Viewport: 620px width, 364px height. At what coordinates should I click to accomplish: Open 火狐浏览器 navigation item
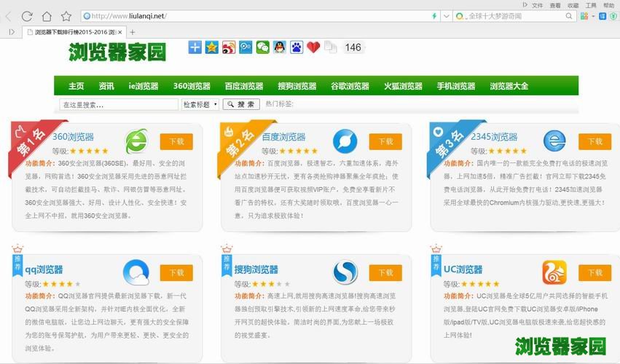(403, 86)
